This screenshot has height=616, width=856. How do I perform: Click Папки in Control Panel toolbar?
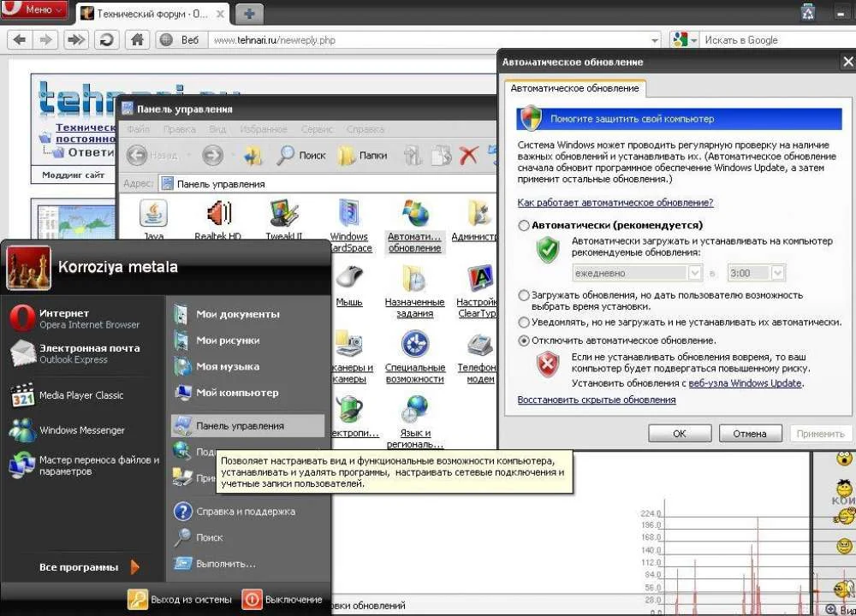tap(362, 156)
